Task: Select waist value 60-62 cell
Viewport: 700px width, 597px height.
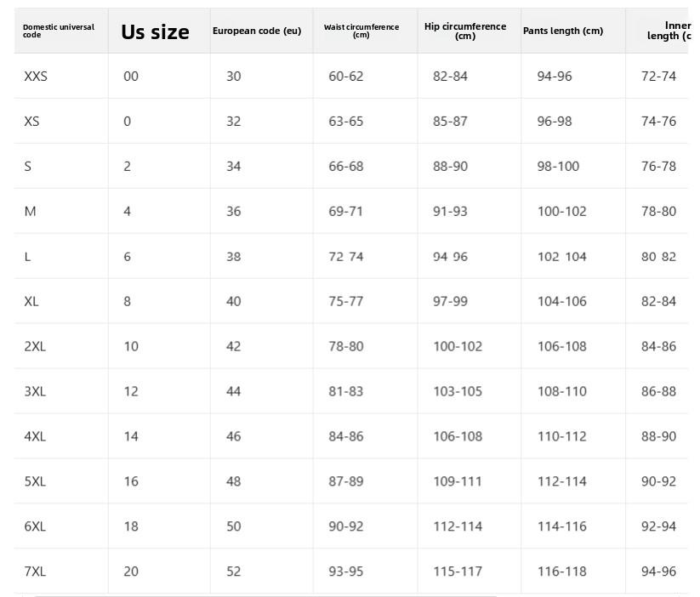Action: coord(345,77)
